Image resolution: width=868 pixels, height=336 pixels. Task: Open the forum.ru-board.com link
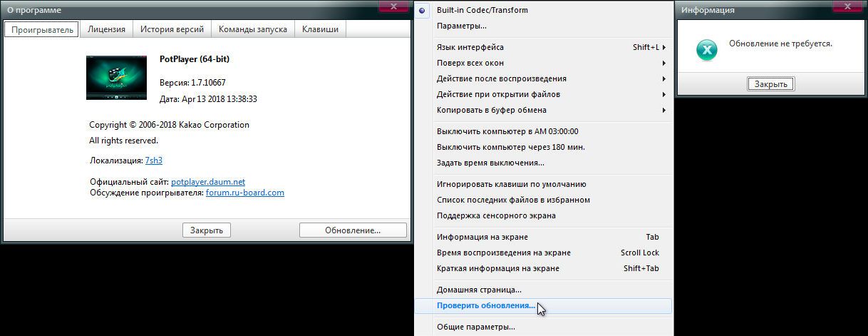click(x=245, y=193)
